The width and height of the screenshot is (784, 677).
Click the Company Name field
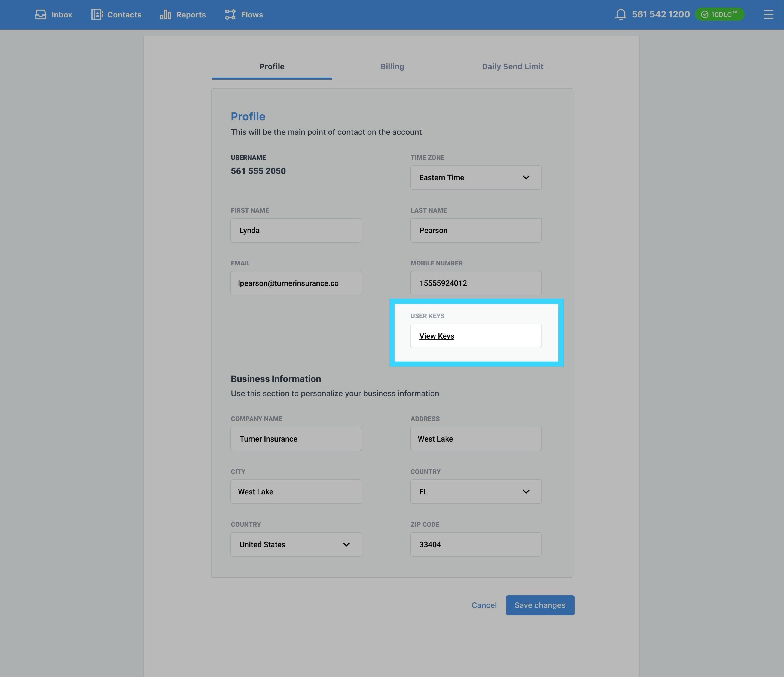coord(296,439)
